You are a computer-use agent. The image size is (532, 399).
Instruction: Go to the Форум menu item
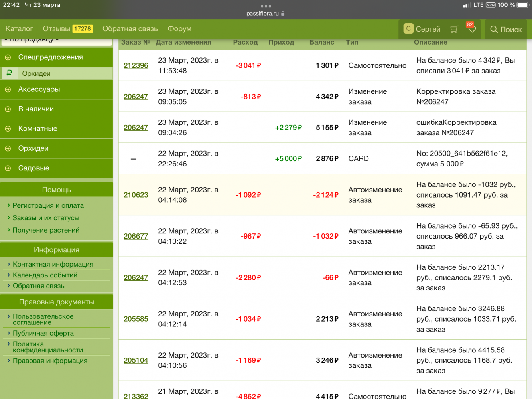tap(179, 29)
